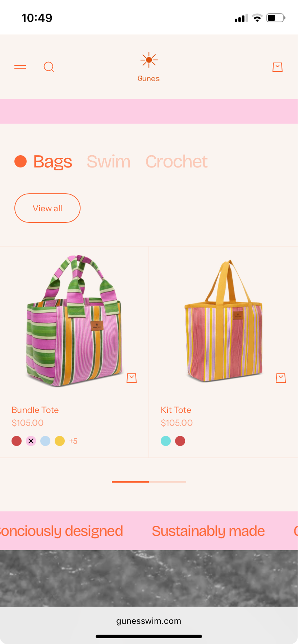Select red color swatch for Bundle Tote
This screenshot has height=644, width=298.
click(x=17, y=441)
